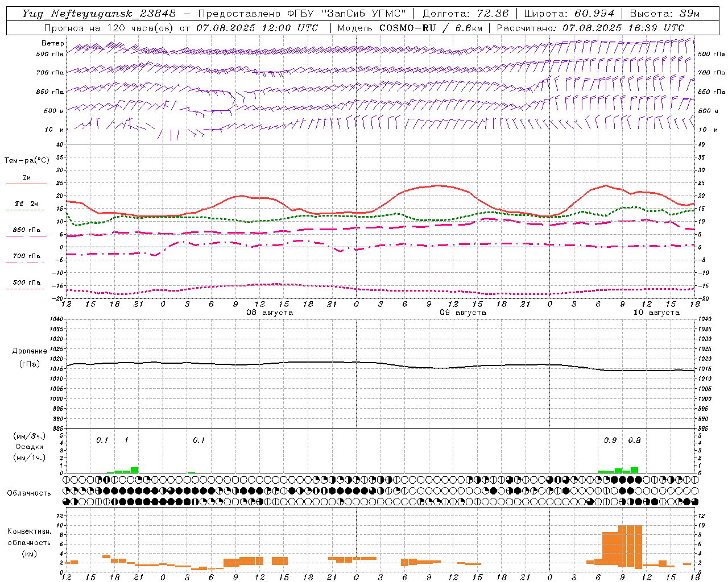This screenshot has width=728, height=582.
Task: Click the Долгота: 72.36 header value
Action: [x=466, y=14]
